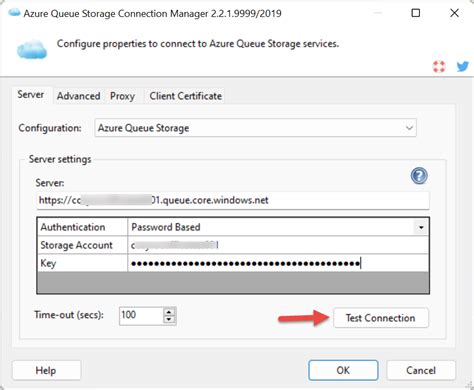Open the help question-mark icon in Server settings
This screenshot has height=390, width=474.
419,176
